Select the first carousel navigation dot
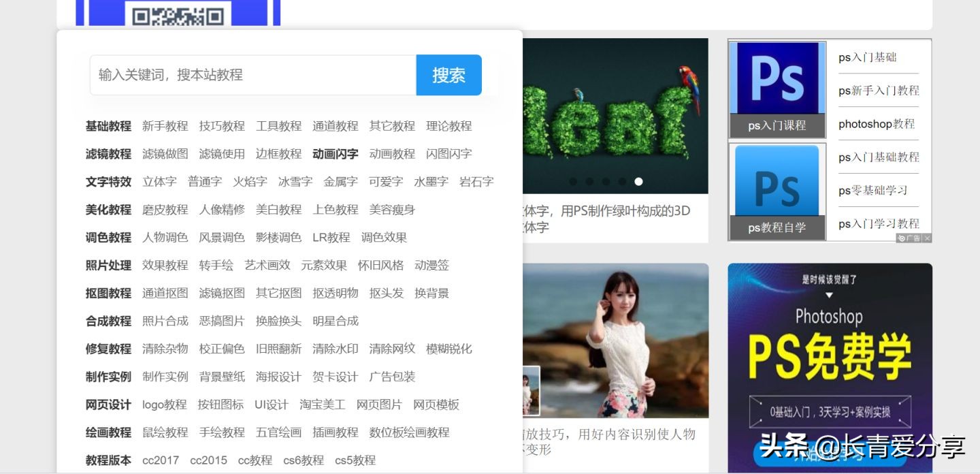 pos(573,181)
